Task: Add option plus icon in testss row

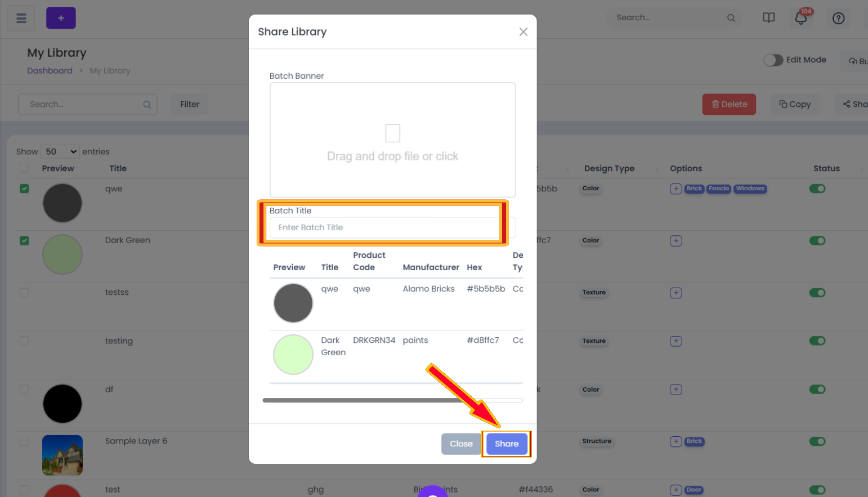Action: coord(675,293)
